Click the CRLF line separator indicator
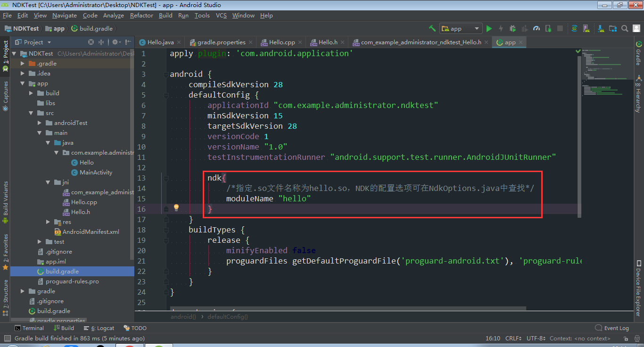This screenshot has width=644, height=347. pos(513,339)
